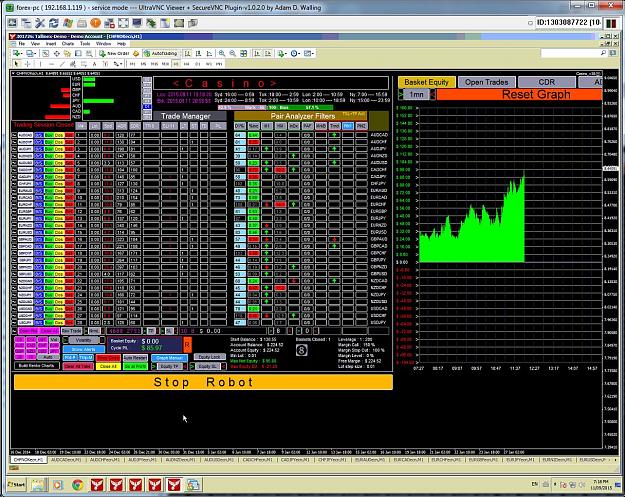Select the text label A tool
The height and width of the screenshot is (497, 625).
pyautogui.click(x=94, y=63)
